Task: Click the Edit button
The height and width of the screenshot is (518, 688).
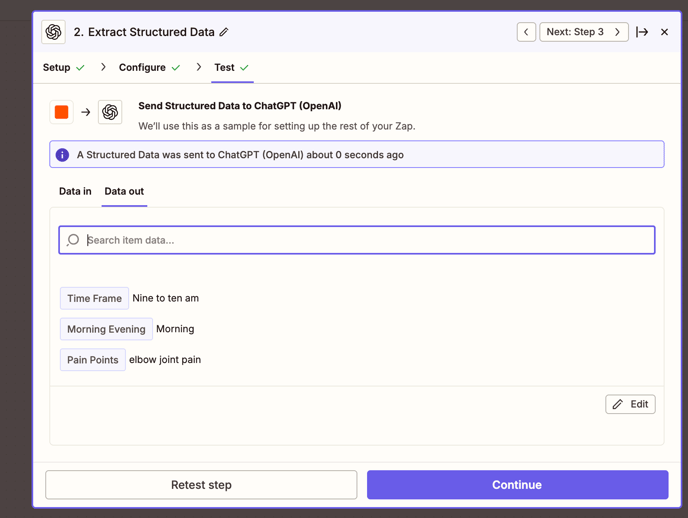Action: 630,404
